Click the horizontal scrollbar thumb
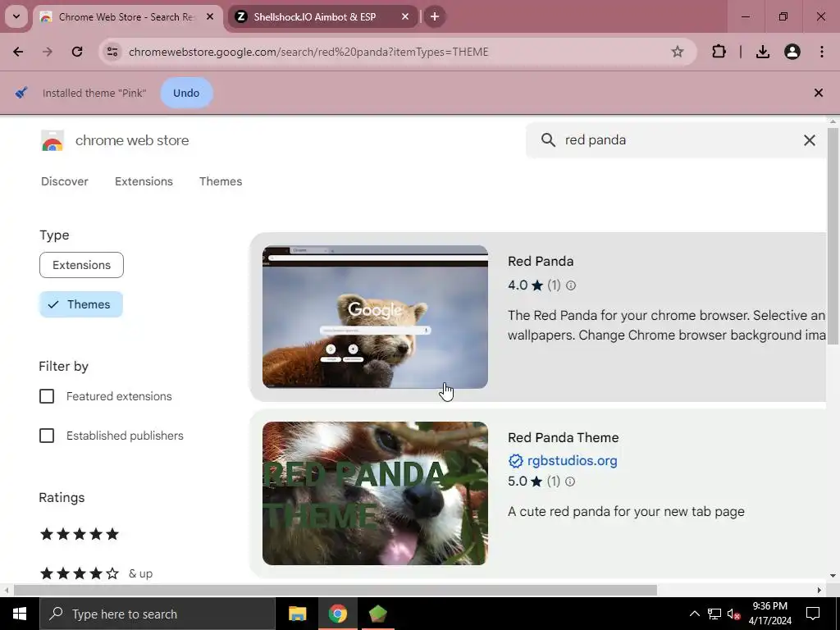The height and width of the screenshot is (630, 840). [336, 590]
